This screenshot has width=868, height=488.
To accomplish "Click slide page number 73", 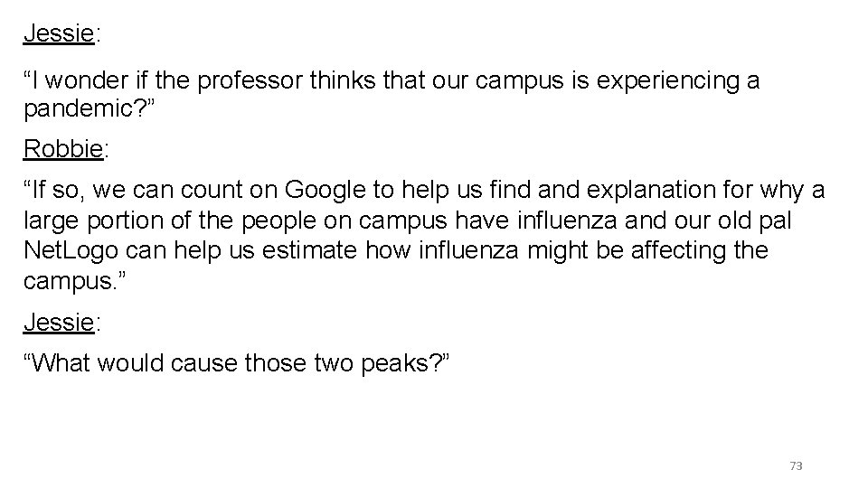I will 796,466.
